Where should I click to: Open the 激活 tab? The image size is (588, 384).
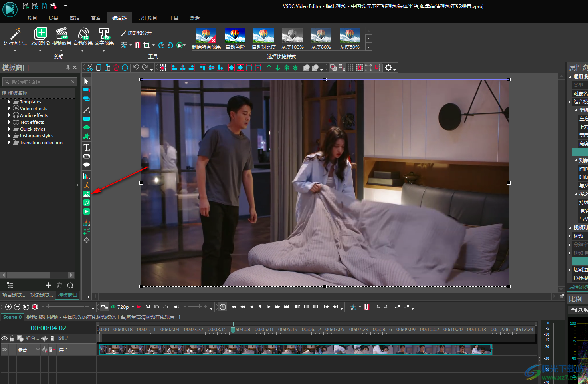click(195, 18)
